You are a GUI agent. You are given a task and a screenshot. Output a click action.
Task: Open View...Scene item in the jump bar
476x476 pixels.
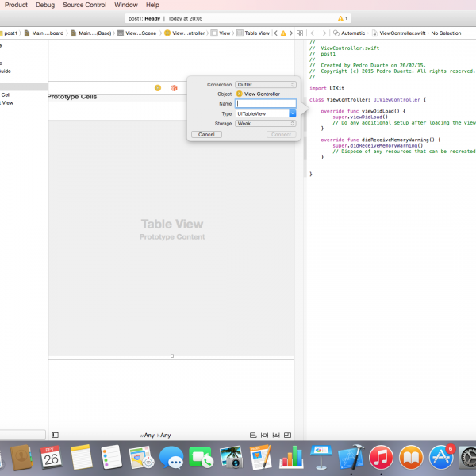pos(137,33)
